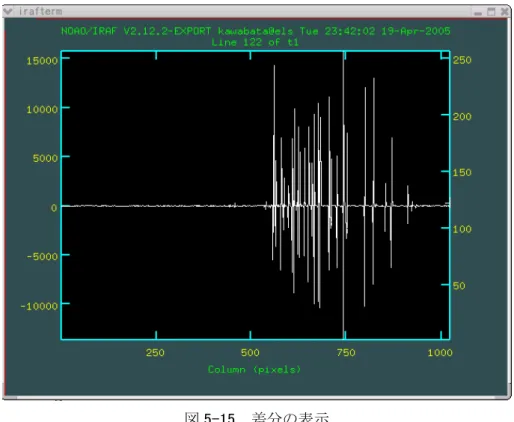Click the -5000 left axis label
The width and height of the screenshot is (514, 422).
[x=42, y=257]
